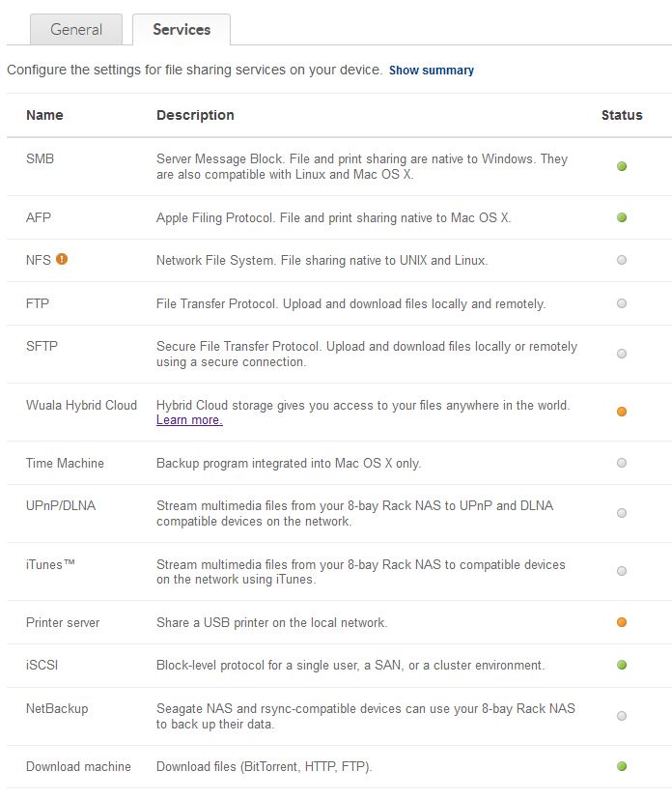Follow the Learn more link
672x799 pixels.
(189, 420)
